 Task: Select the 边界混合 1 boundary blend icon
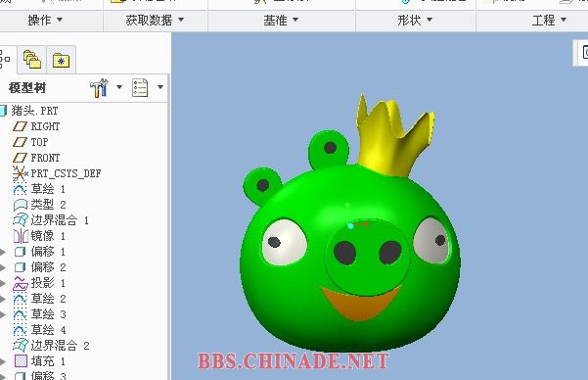point(21,220)
